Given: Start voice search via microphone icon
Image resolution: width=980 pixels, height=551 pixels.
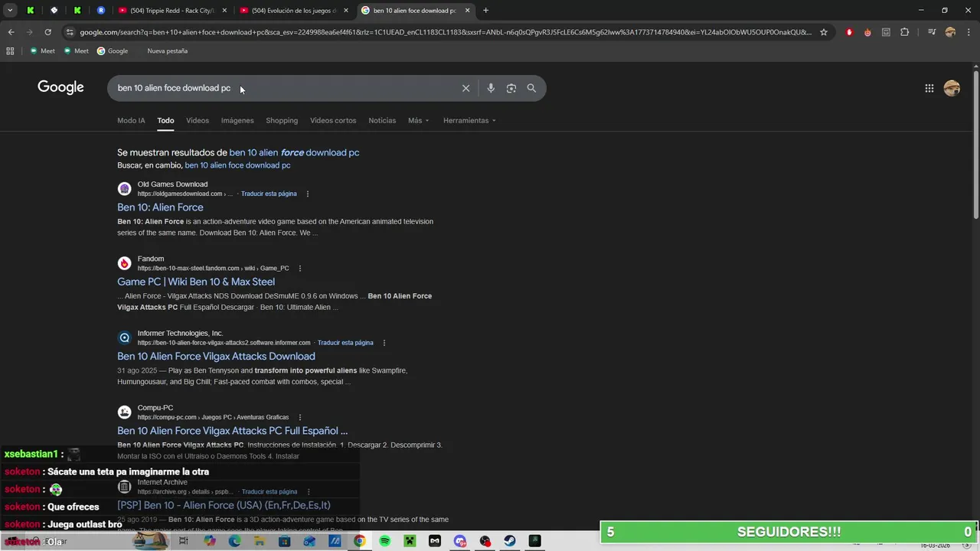Looking at the screenshot, I should (x=491, y=88).
